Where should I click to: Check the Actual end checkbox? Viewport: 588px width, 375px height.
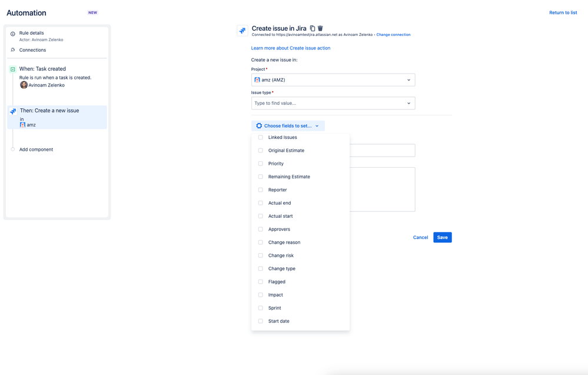[261, 203]
